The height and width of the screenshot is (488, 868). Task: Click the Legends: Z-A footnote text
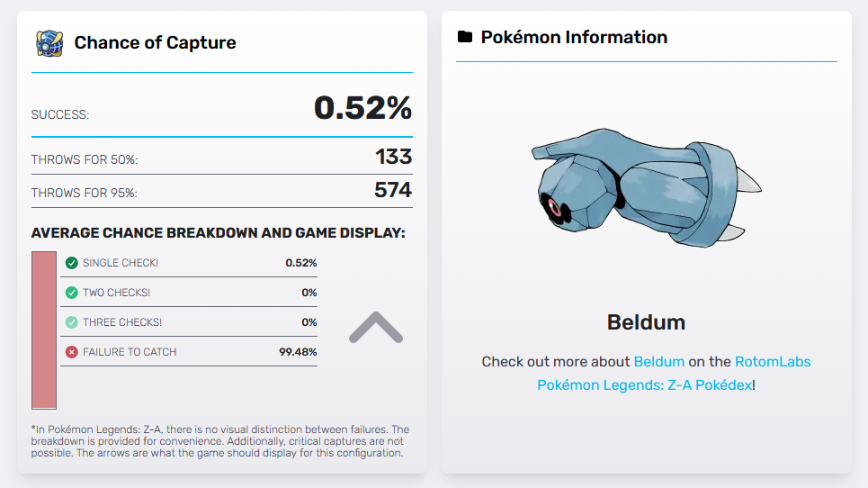point(219,441)
